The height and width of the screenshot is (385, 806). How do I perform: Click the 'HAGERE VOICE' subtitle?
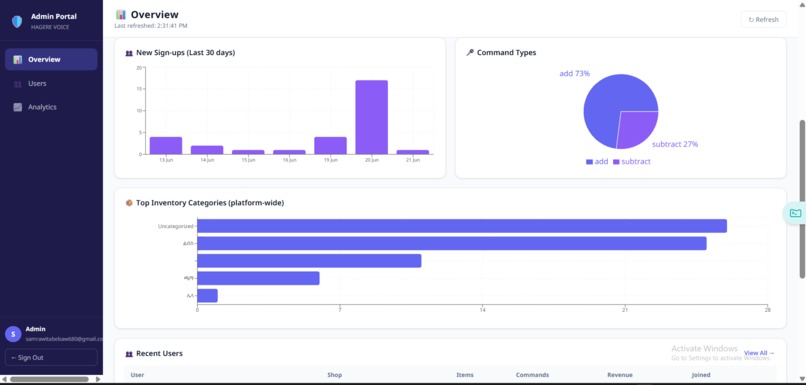[50, 27]
